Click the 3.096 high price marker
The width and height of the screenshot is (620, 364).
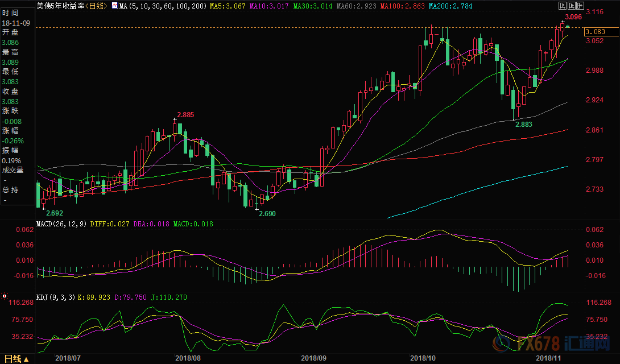click(573, 17)
